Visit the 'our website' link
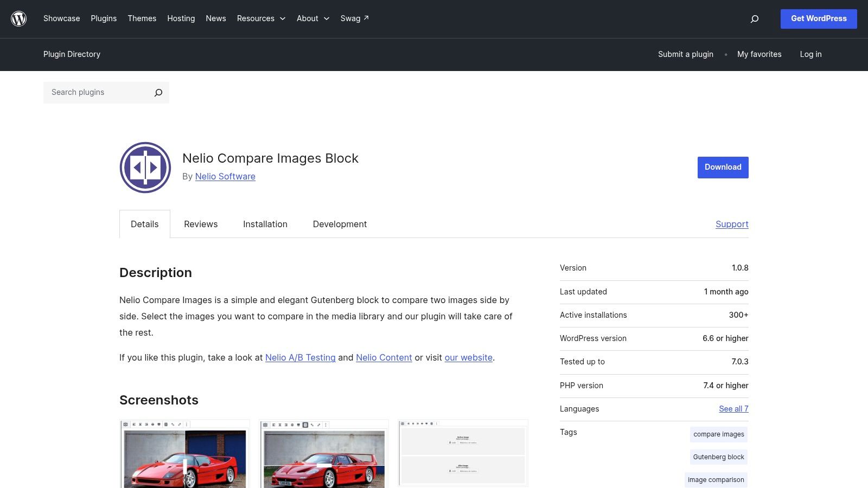 click(x=469, y=358)
